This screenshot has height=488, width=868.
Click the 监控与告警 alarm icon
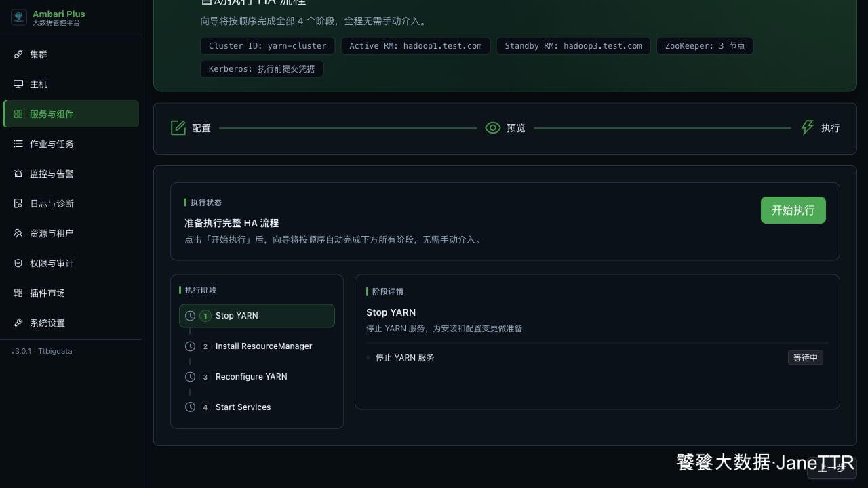coord(18,174)
